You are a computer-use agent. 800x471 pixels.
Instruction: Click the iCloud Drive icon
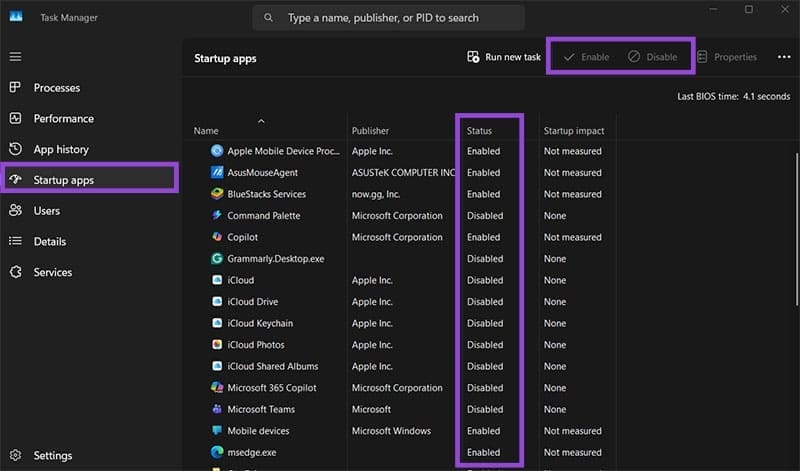coord(217,302)
